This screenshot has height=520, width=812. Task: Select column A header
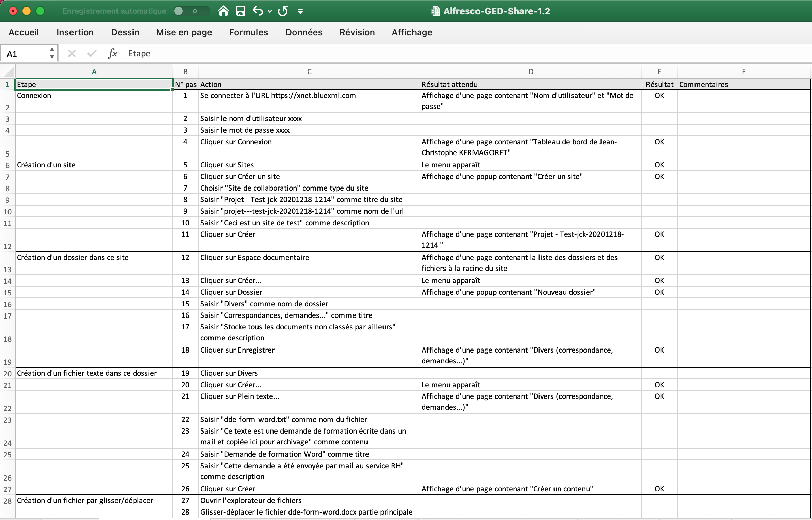coord(94,72)
